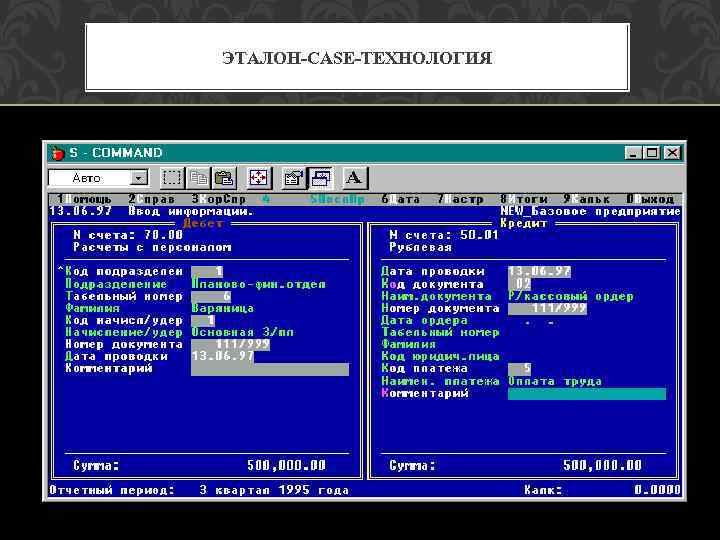Click the Код платежа field with 5

pos(520,369)
